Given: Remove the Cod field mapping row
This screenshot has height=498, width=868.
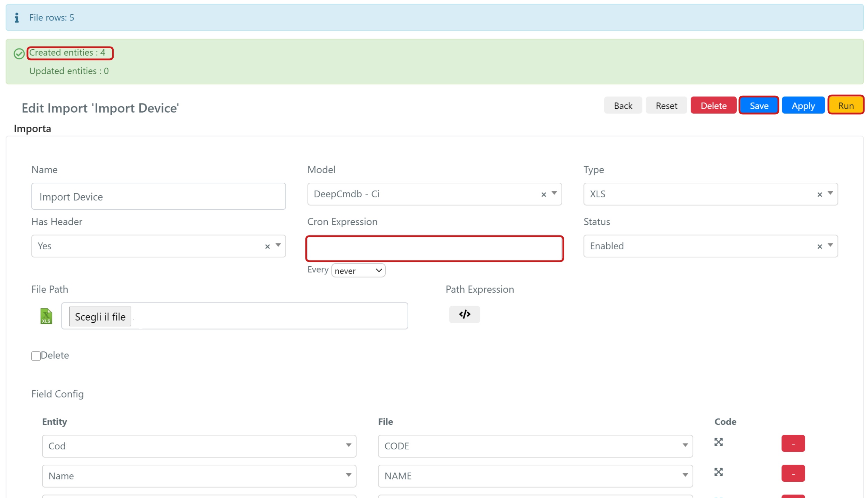Looking at the screenshot, I should tap(793, 443).
